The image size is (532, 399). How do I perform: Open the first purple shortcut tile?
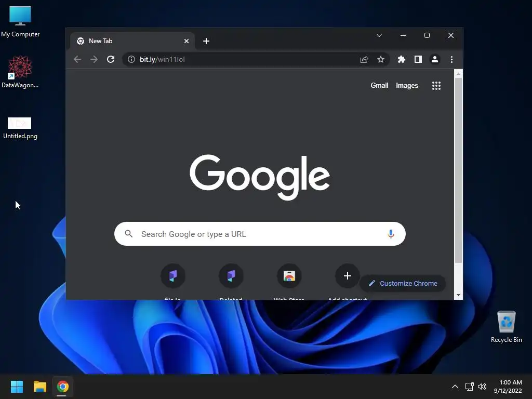pos(173,276)
